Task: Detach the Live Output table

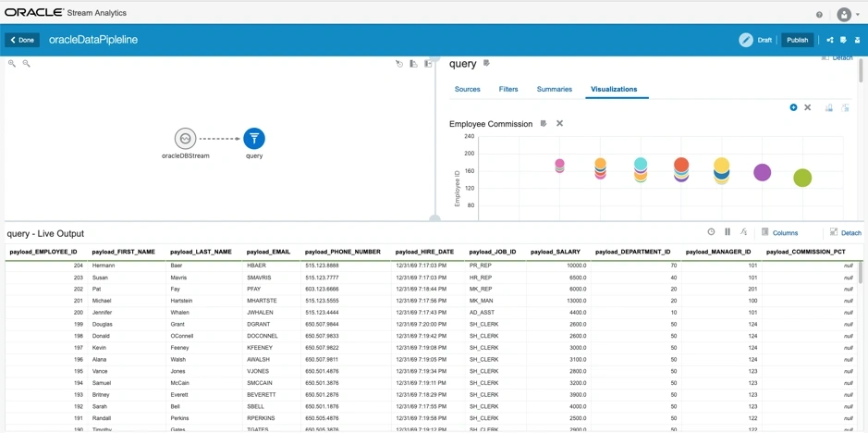Action: (x=845, y=233)
